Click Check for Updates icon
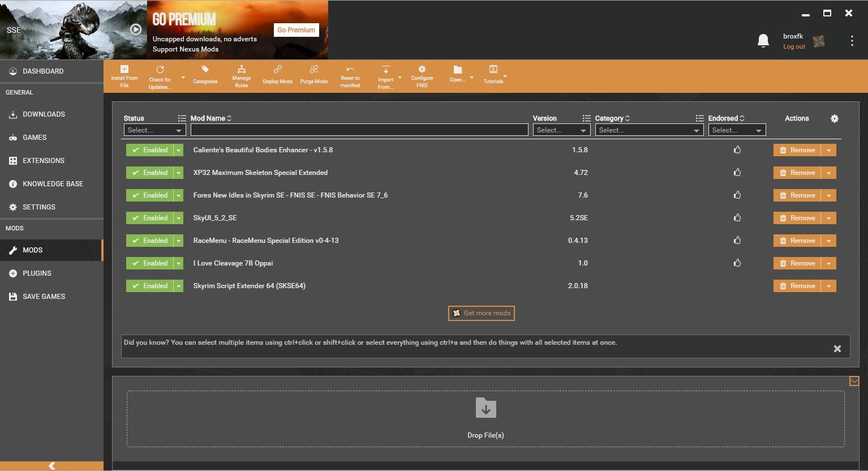Screen dimensions: 868x471 point(160,69)
